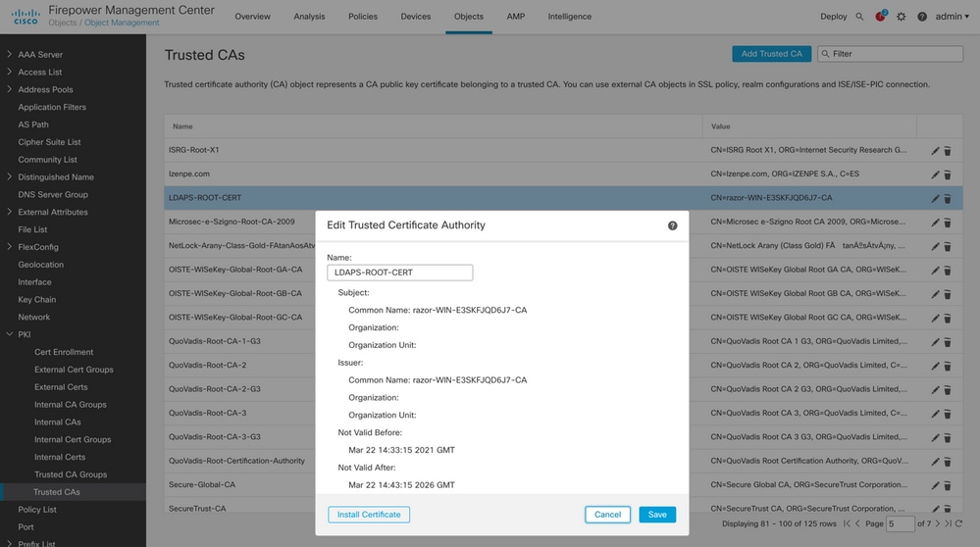Viewport: 980px width, 547px height.
Task: Delete the Izenpe.com entry trash icon
Action: [x=948, y=174]
